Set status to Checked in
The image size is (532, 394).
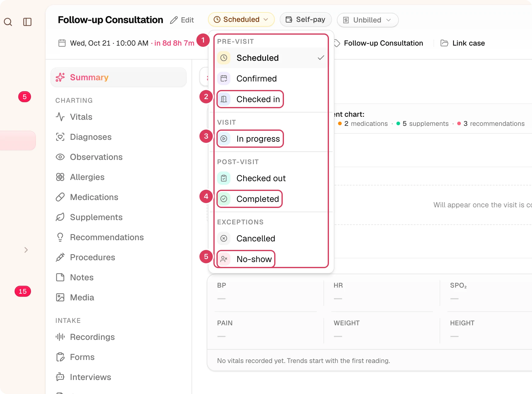(271, 99)
